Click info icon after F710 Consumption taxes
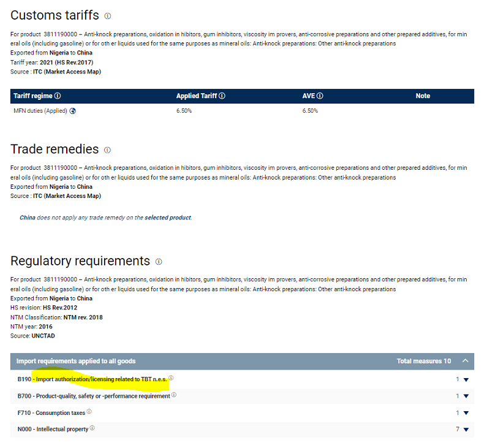Viewport: 490px width, 448px height. [x=89, y=412]
